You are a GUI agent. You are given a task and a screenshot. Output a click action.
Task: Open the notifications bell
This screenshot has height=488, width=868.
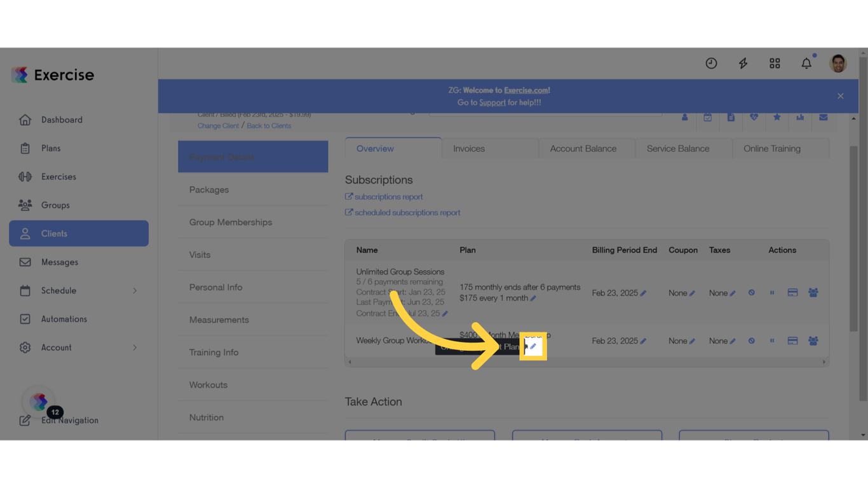(806, 63)
